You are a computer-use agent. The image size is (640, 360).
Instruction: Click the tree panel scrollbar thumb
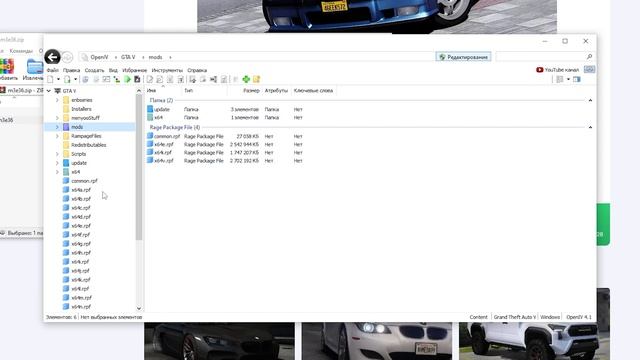tap(139, 167)
